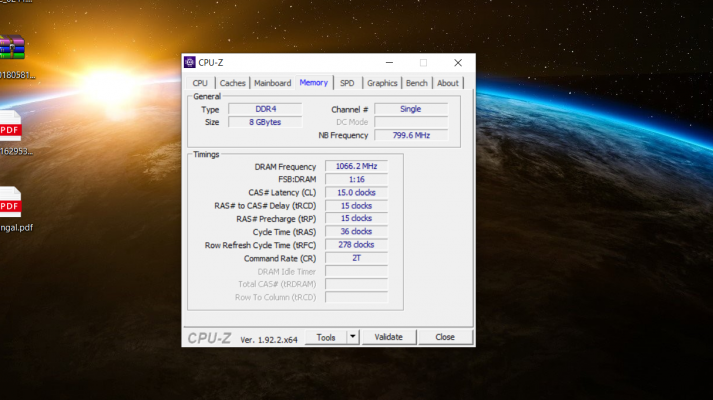Go to the About tab

point(448,83)
